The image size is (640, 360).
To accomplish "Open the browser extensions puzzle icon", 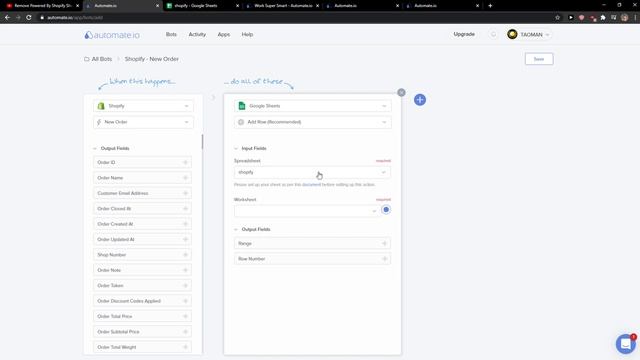I will point(603,18).
